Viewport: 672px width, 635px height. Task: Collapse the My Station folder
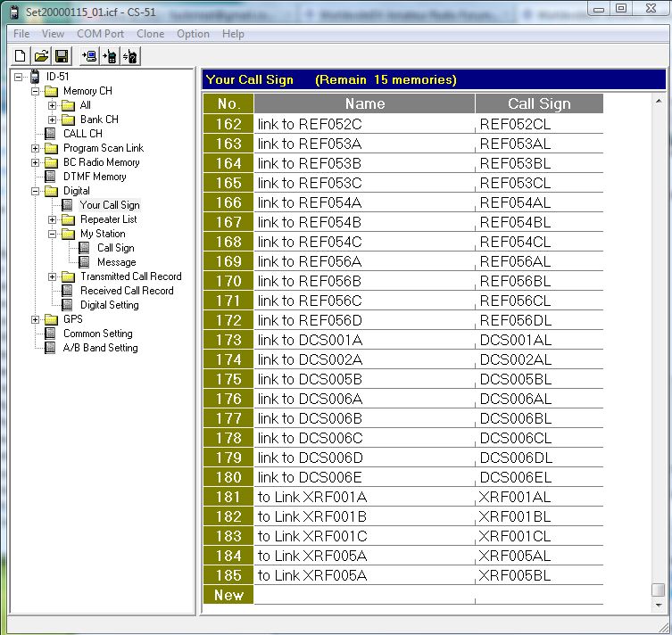coord(53,234)
